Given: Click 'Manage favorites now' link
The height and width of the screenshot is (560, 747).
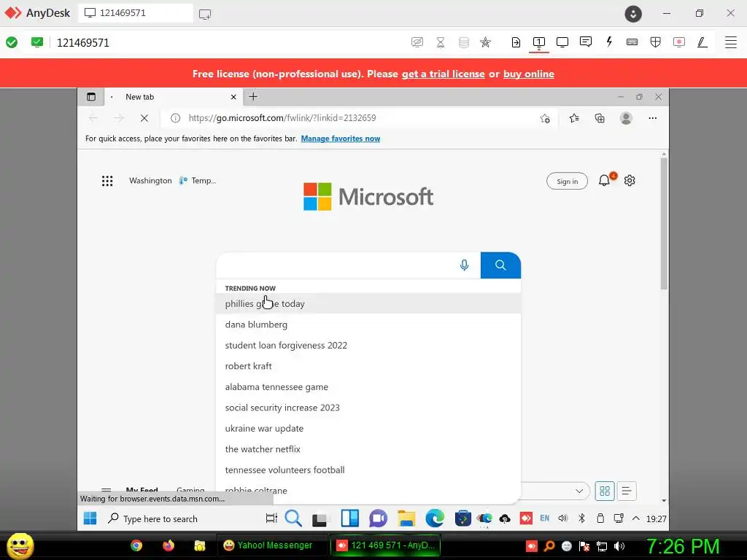Looking at the screenshot, I should (x=341, y=139).
